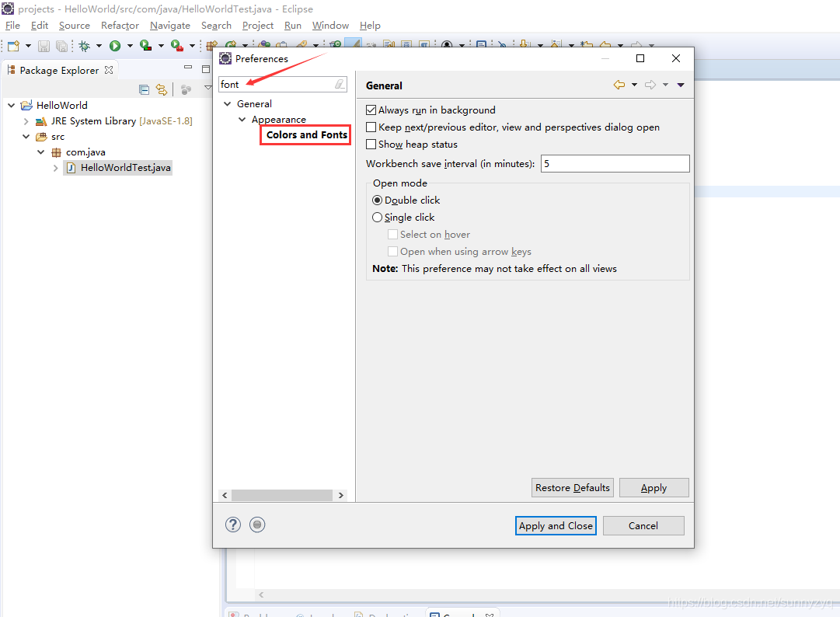Open the Edit menu
Viewport: 840px width, 617px height.
40,26
